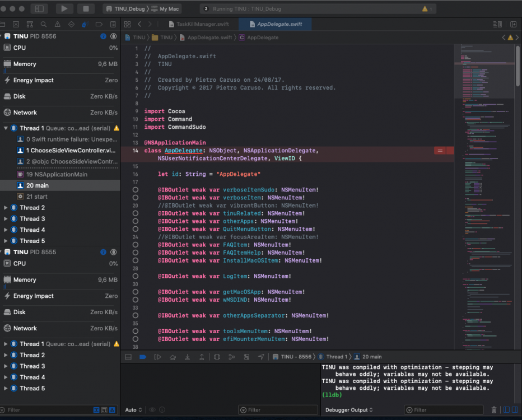This screenshot has height=420, width=522.
Task: Expand Thread 5 under PID 8556
Action: [6, 241]
